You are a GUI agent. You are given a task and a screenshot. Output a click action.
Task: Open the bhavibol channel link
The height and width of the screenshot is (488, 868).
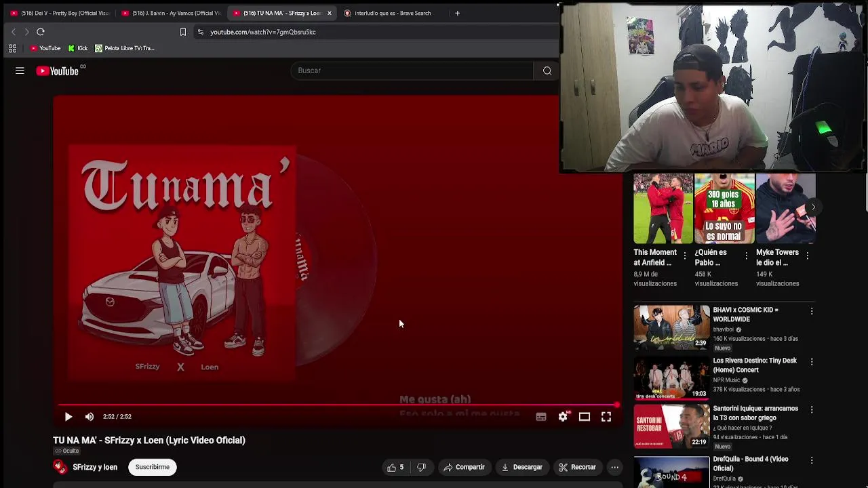pyautogui.click(x=724, y=329)
